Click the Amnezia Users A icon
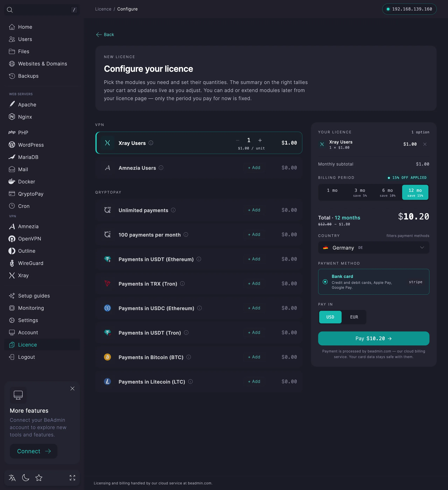 (107, 168)
